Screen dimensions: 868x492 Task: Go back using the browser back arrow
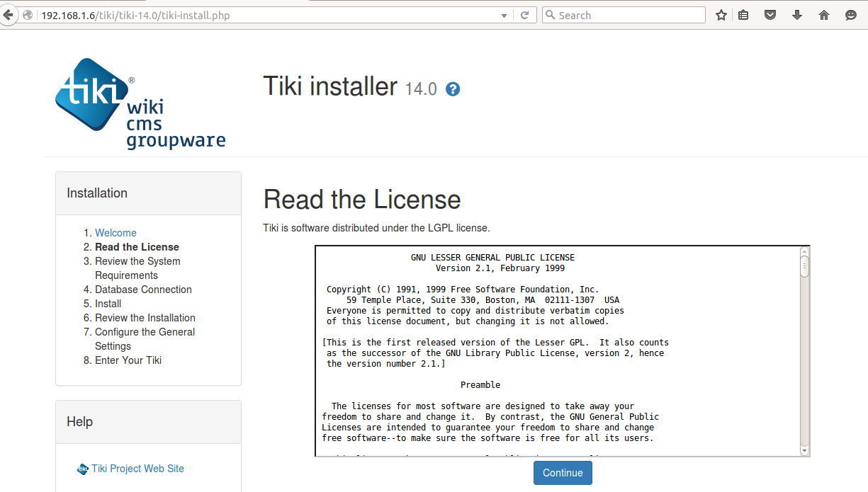coord(8,15)
